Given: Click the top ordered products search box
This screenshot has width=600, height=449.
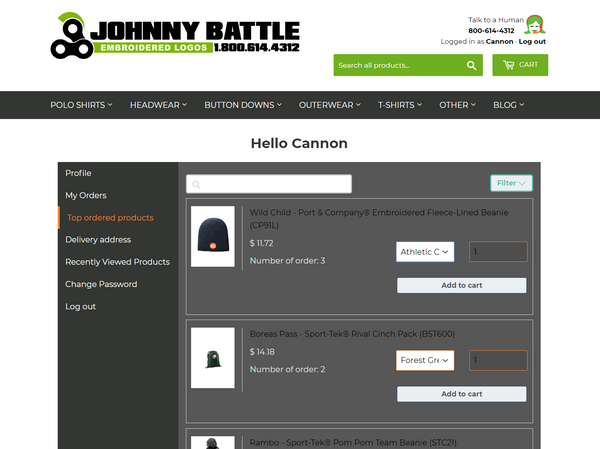Looking at the screenshot, I should 269,184.
